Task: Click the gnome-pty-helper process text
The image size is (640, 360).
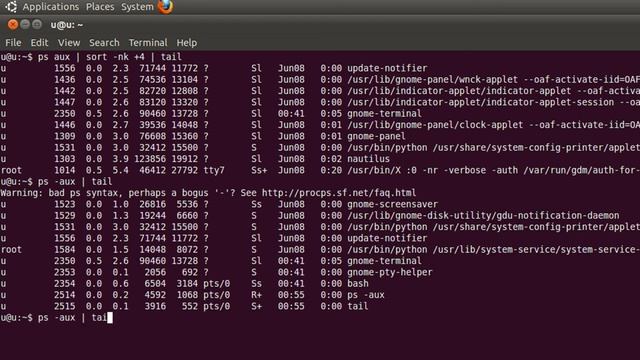Action: coord(390,272)
